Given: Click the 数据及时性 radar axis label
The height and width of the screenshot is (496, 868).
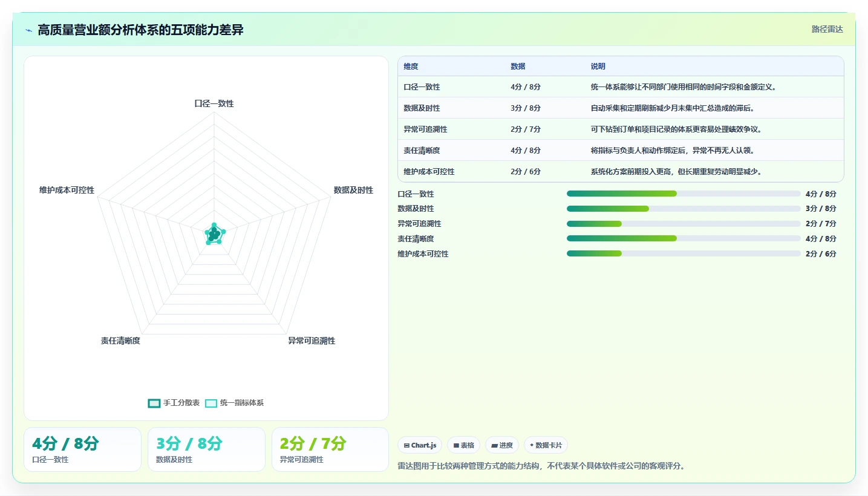Looking at the screenshot, I should 353,190.
